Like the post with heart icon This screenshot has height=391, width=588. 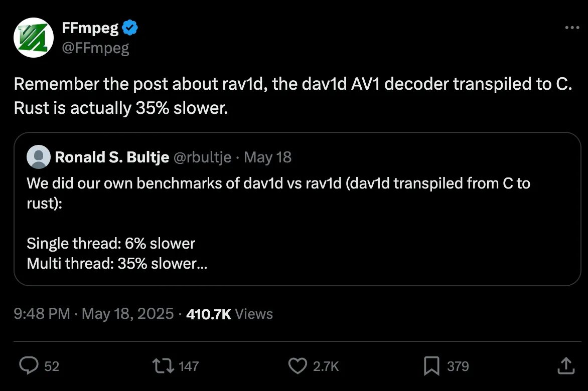coord(299,366)
